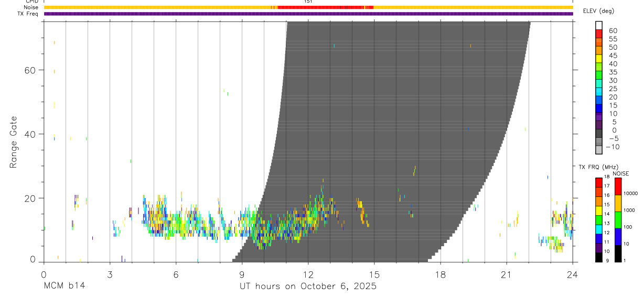Viewport: 644px width, 297px height.
Task: Click x-axis tick label 9
Action: [242, 274]
